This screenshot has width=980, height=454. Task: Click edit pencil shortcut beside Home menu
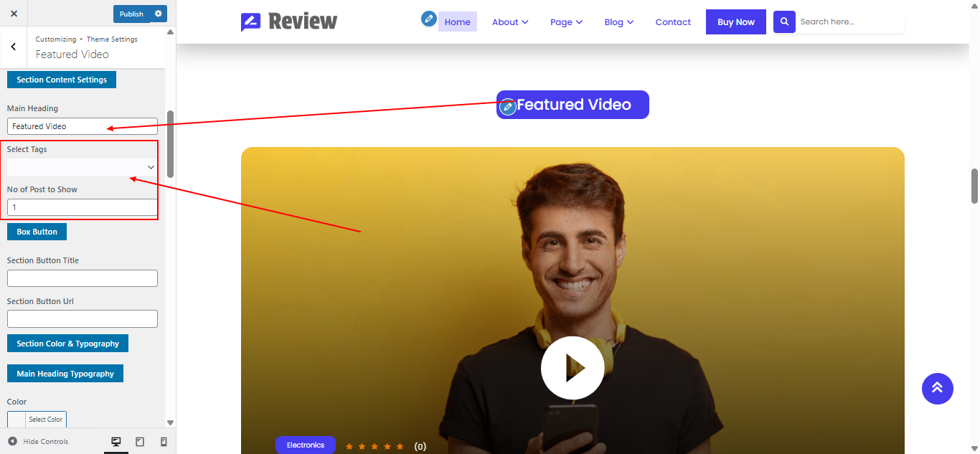429,19
